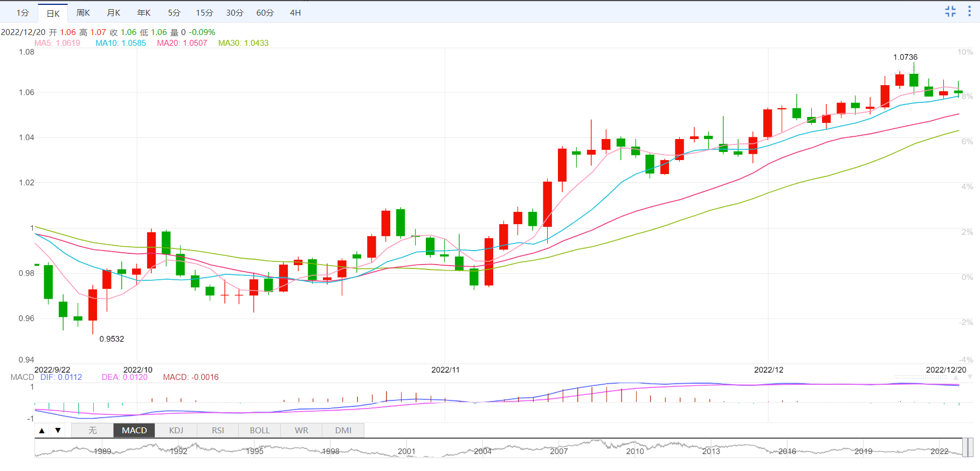
Task: Switch to the WR indicator
Action: tap(301, 431)
